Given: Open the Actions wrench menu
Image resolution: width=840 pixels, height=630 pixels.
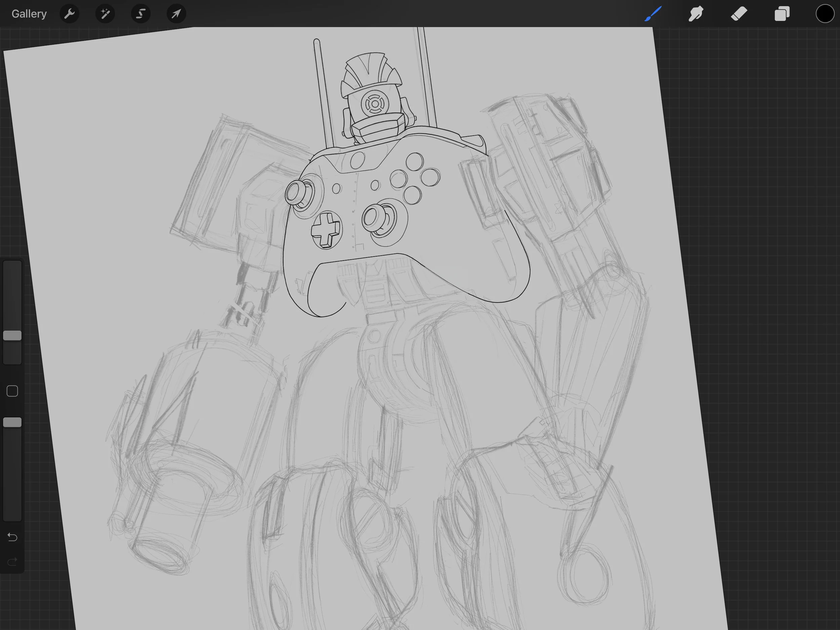Looking at the screenshot, I should pyautogui.click(x=70, y=14).
